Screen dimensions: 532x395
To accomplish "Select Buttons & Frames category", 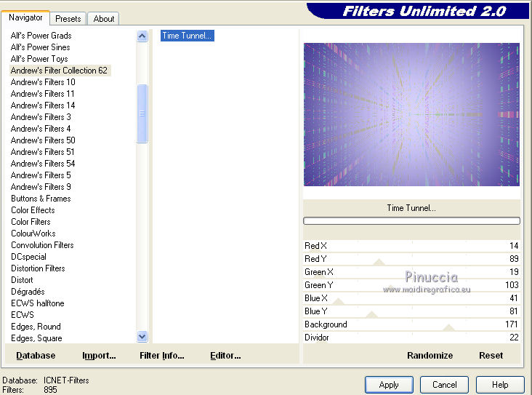I will [41, 199].
